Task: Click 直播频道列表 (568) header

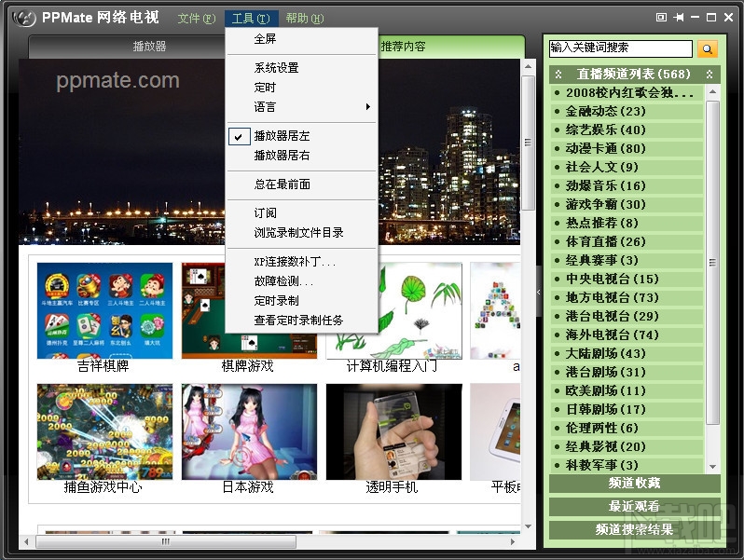Action: [634, 74]
